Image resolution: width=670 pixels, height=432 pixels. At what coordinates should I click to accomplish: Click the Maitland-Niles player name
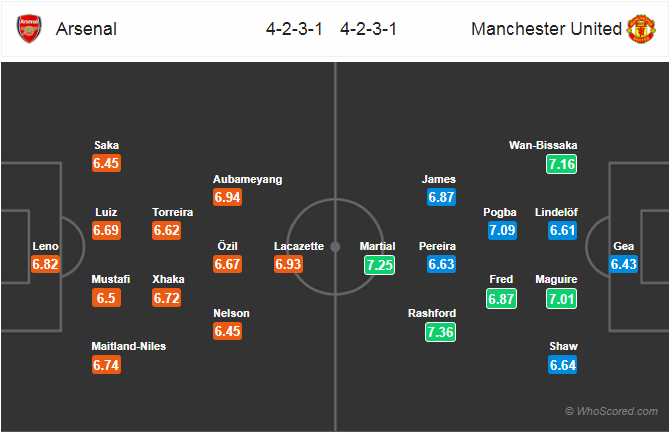click(x=129, y=346)
